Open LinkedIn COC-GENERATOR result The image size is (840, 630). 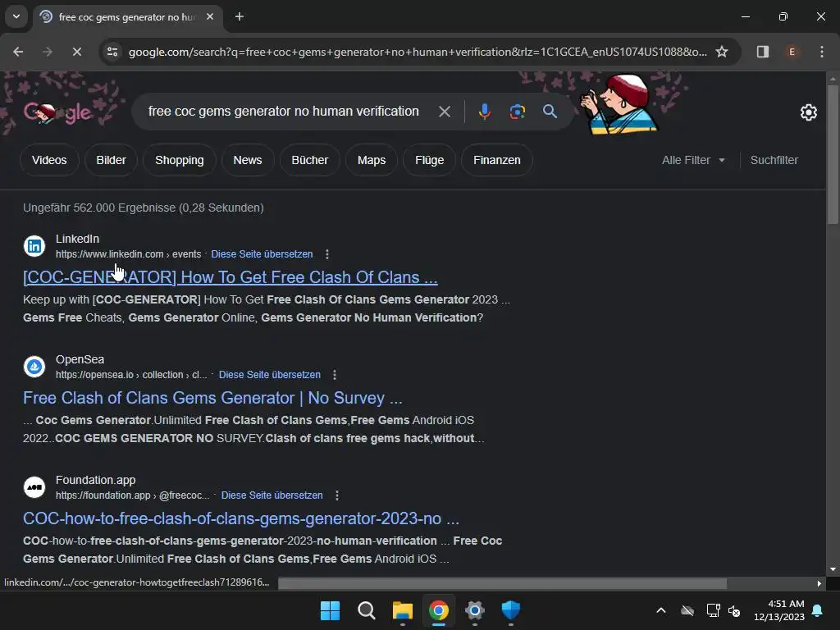[231, 277]
